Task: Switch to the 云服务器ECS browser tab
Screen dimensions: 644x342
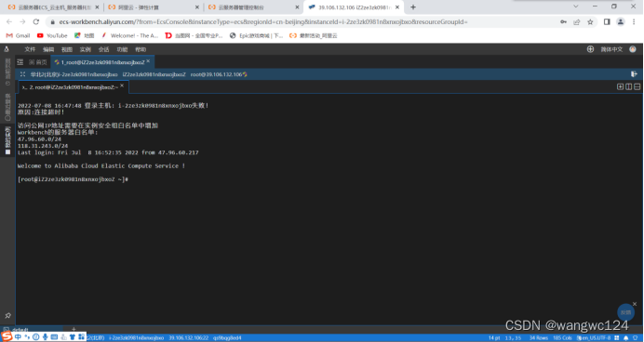Action: point(55,7)
